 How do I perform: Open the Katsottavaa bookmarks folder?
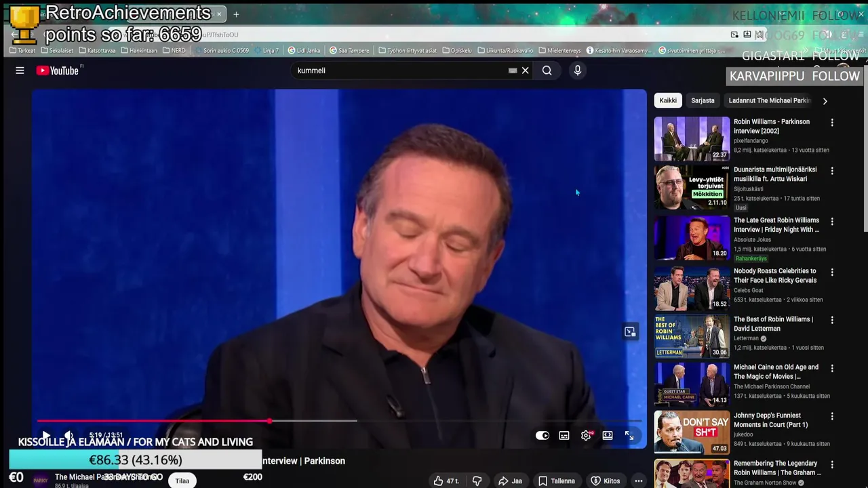coord(97,50)
